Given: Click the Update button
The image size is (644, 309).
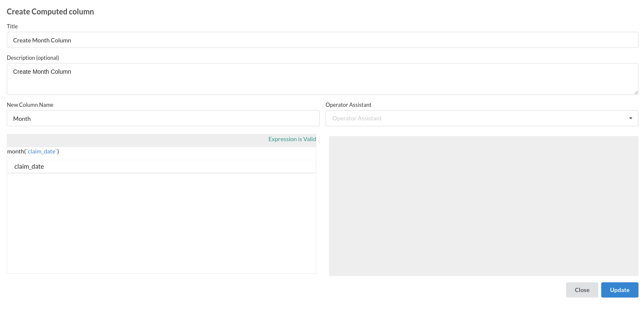Looking at the screenshot, I should [x=619, y=290].
